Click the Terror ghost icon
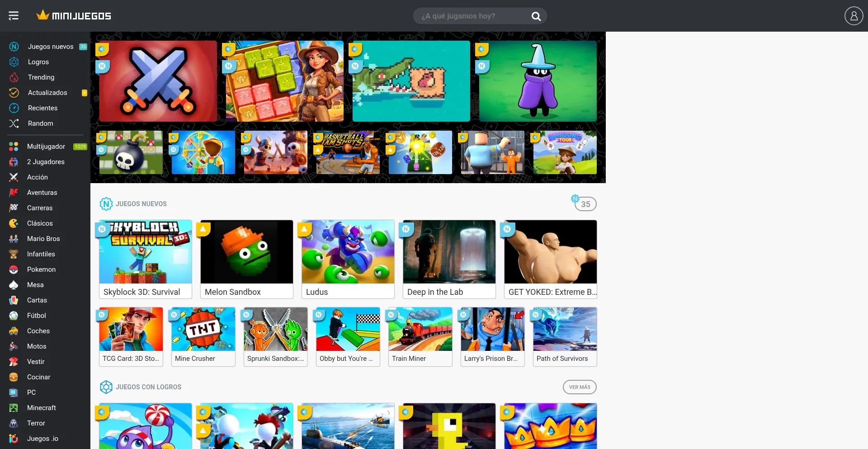Image resolution: width=868 pixels, height=449 pixels. [14, 423]
